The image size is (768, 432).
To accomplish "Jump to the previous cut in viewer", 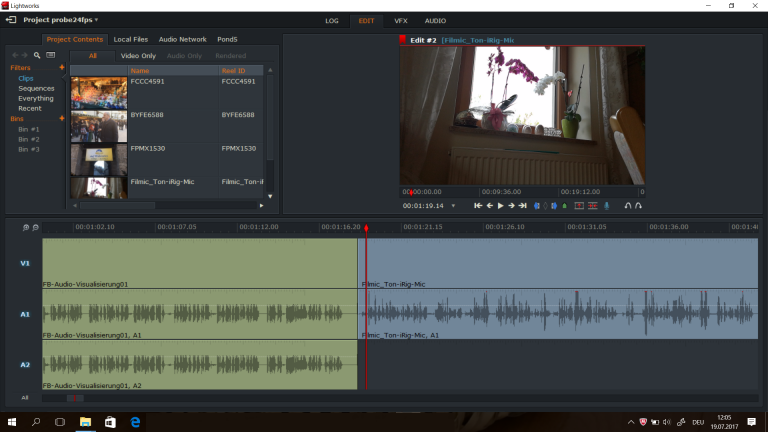I will pos(478,205).
